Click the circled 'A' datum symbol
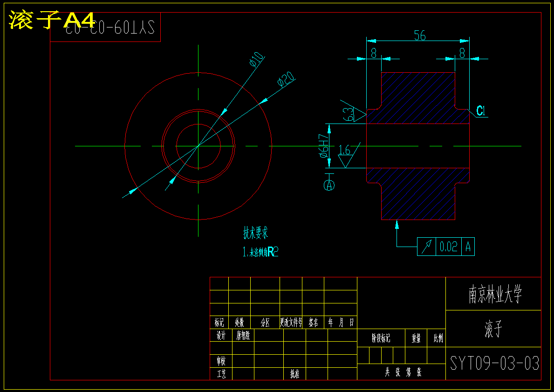This screenshot has height=392, width=554. 329,185
